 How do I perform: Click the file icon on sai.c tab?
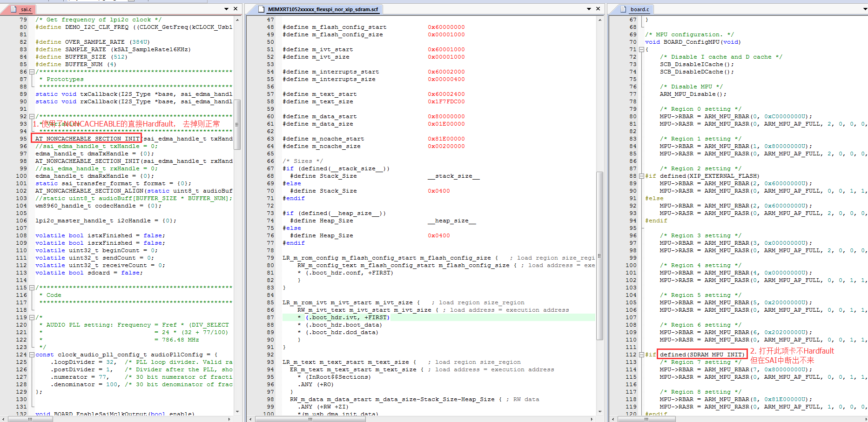pos(15,9)
